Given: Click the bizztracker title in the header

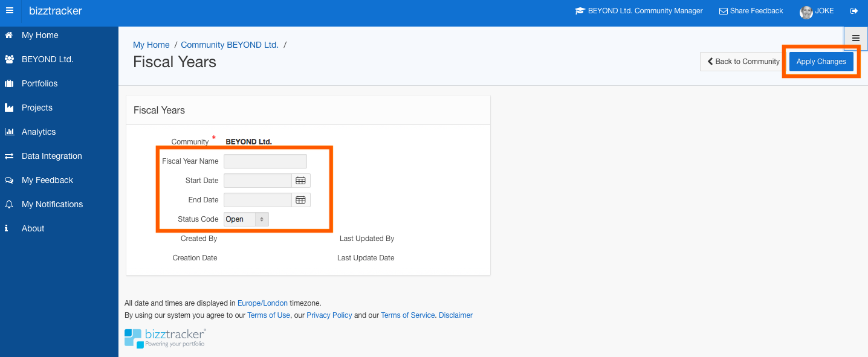Looking at the screenshot, I should 56,11.
